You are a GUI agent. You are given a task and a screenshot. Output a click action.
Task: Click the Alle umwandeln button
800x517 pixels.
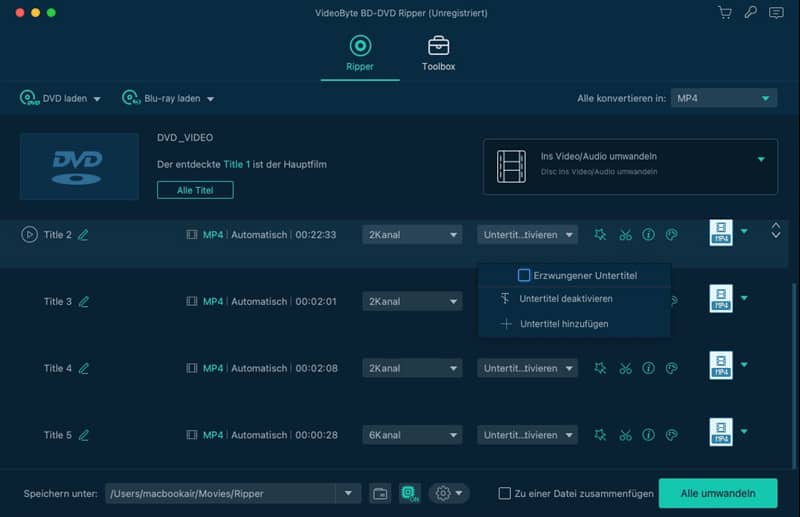click(718, 494)
